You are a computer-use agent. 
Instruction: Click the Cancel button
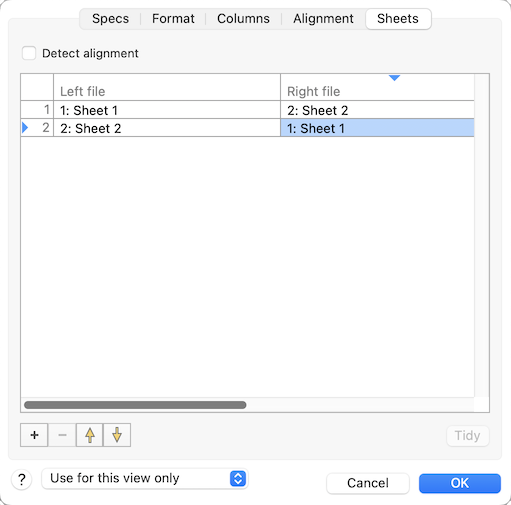coord(368,483)
